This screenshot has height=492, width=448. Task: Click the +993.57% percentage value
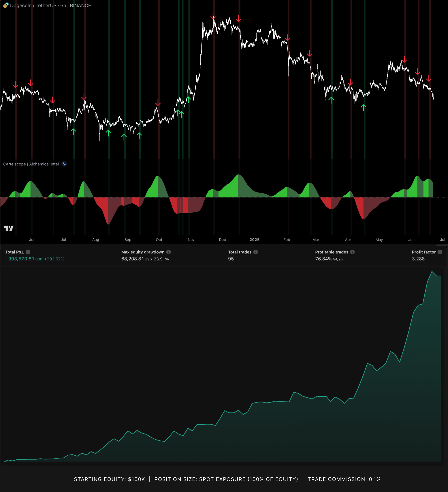tap(54, 259)
